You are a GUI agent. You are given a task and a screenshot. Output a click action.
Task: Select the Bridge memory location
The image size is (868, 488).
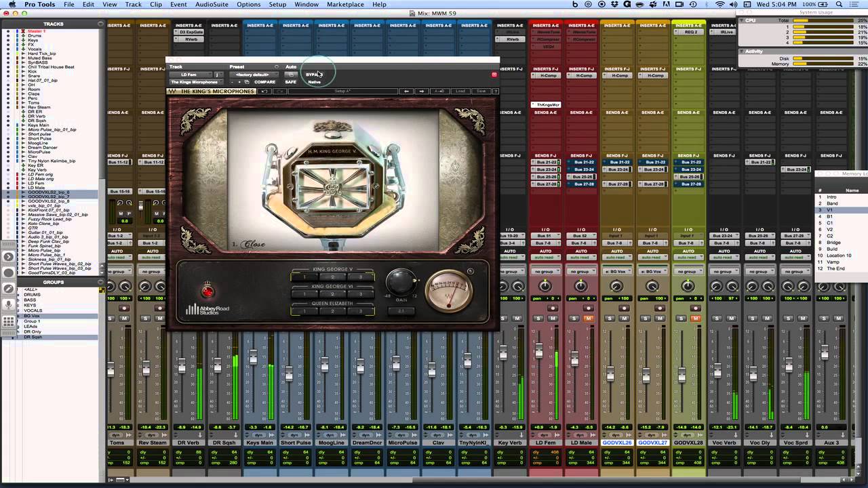pyautogui.click(x=833, y=243)
